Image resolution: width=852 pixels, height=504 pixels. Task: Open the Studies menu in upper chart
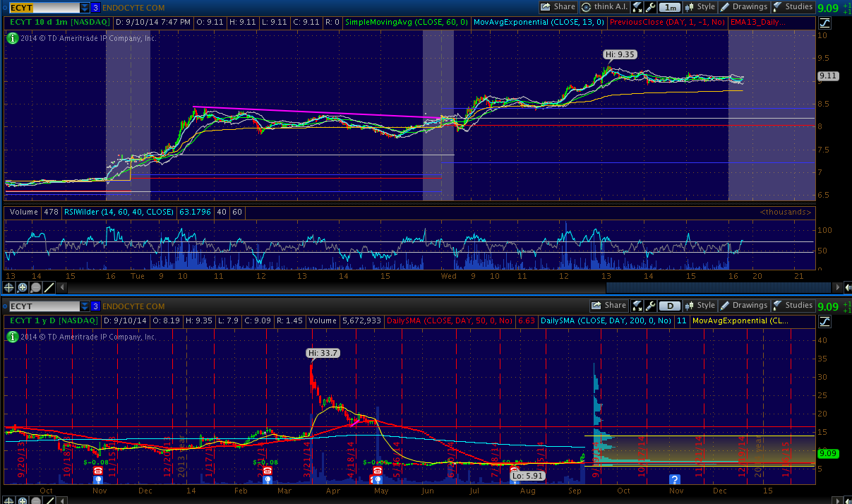pyautogui.click(x=793, y=7)
